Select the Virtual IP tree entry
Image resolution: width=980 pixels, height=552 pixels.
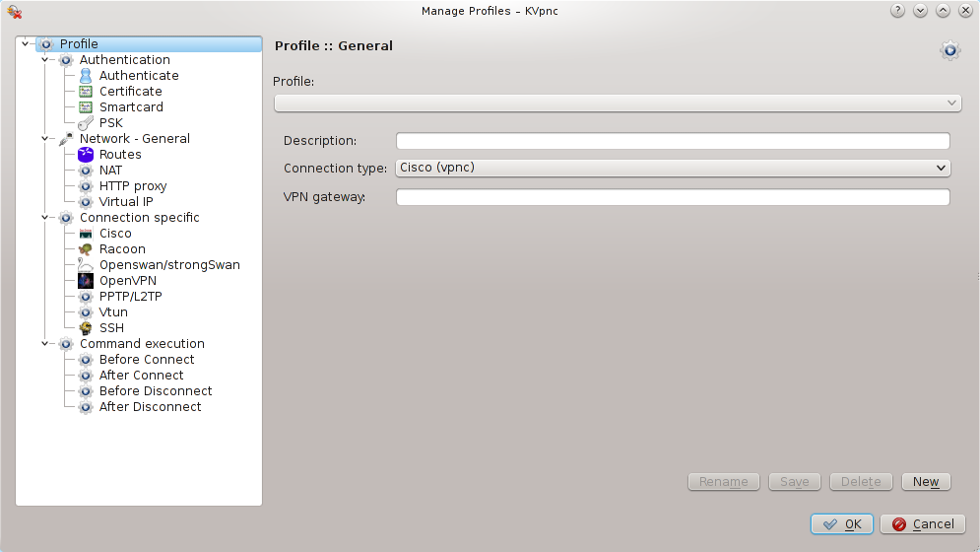[x=126, y=202]
